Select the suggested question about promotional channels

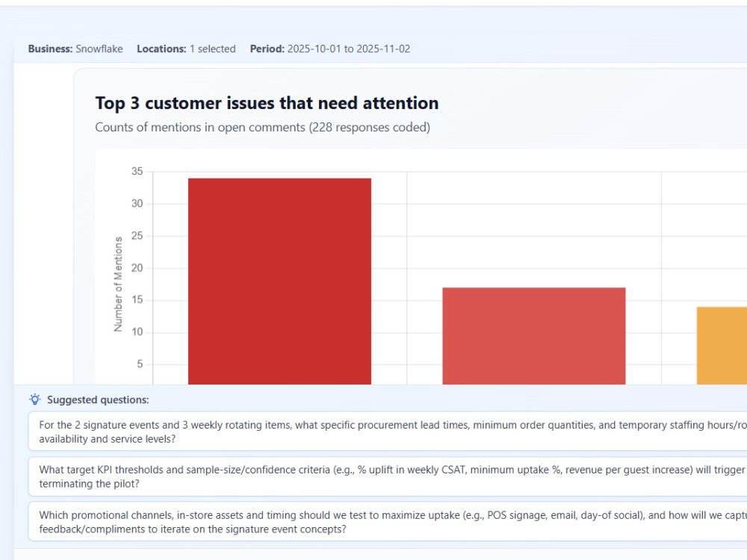(x=387, y=521)
